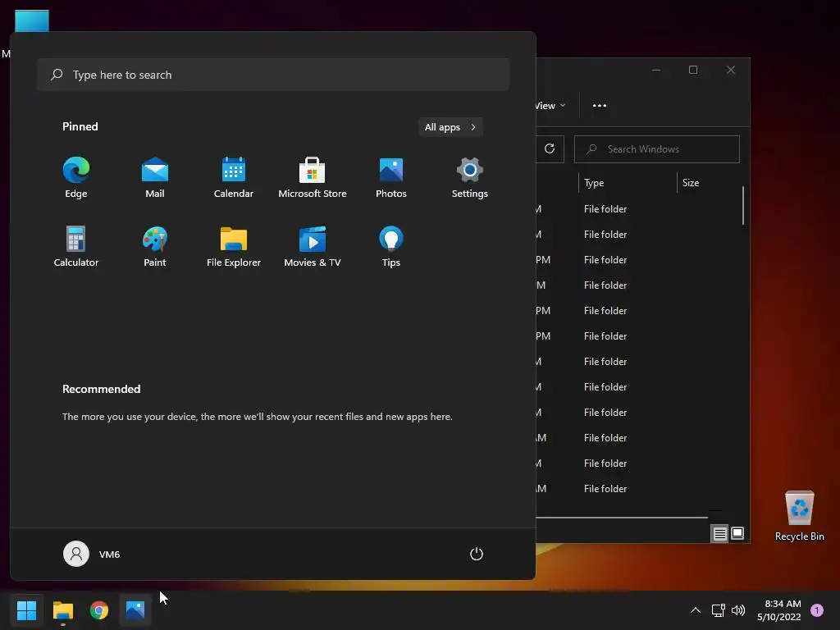
Task: Open the See more (...) menu in File Explorer
Action: click(x=600, y=106)
